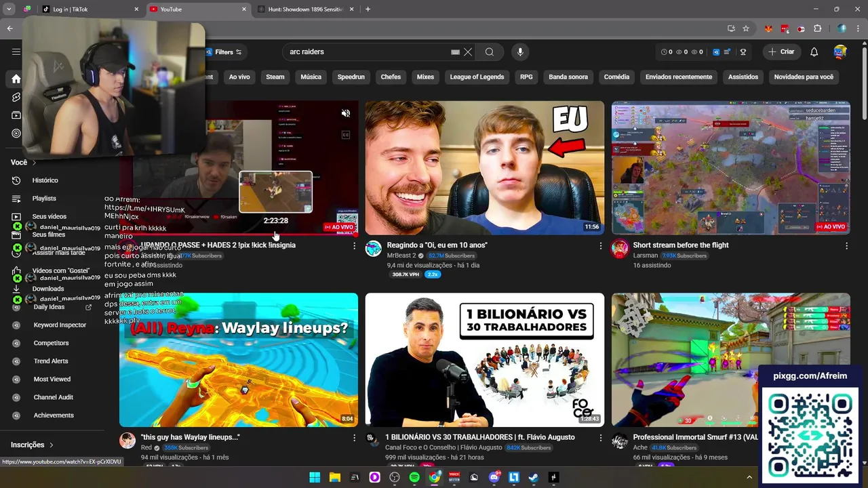Open OBS Studio from the taskbar

pos(395,477)
